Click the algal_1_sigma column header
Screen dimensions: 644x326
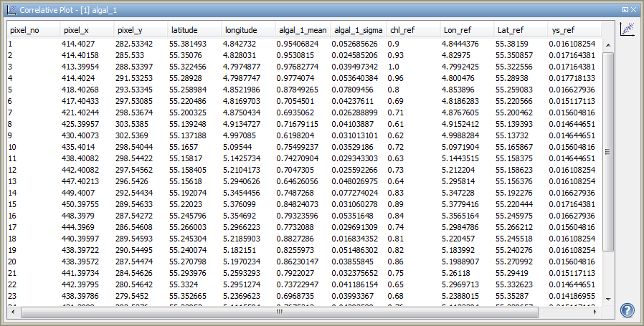pyautogui.click(x=358, y=31)
